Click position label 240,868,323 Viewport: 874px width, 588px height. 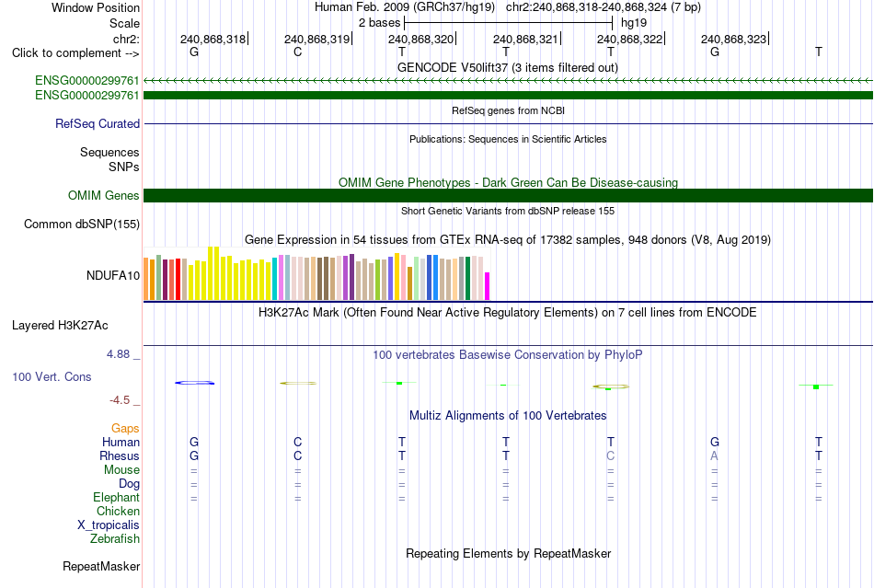733,39
